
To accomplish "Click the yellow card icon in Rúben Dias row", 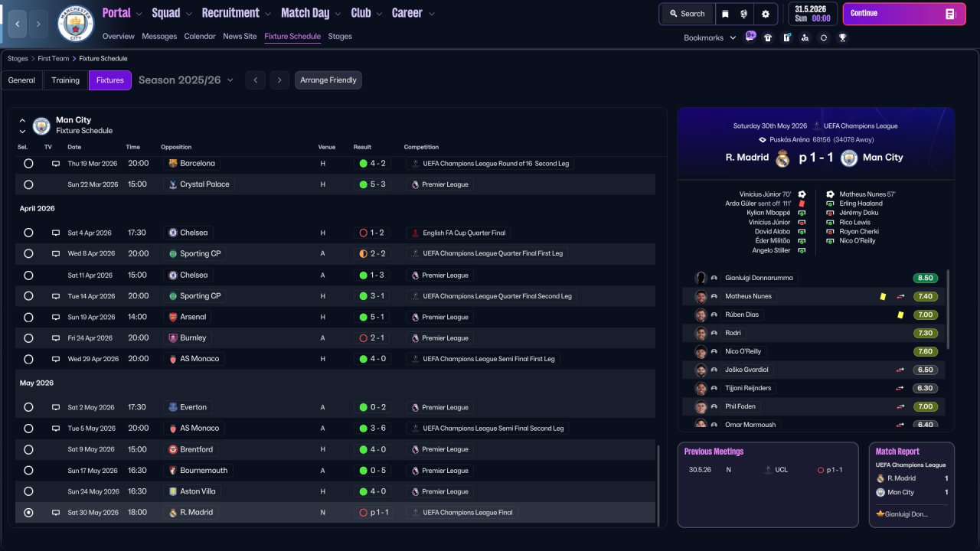I will click(900, 315).
